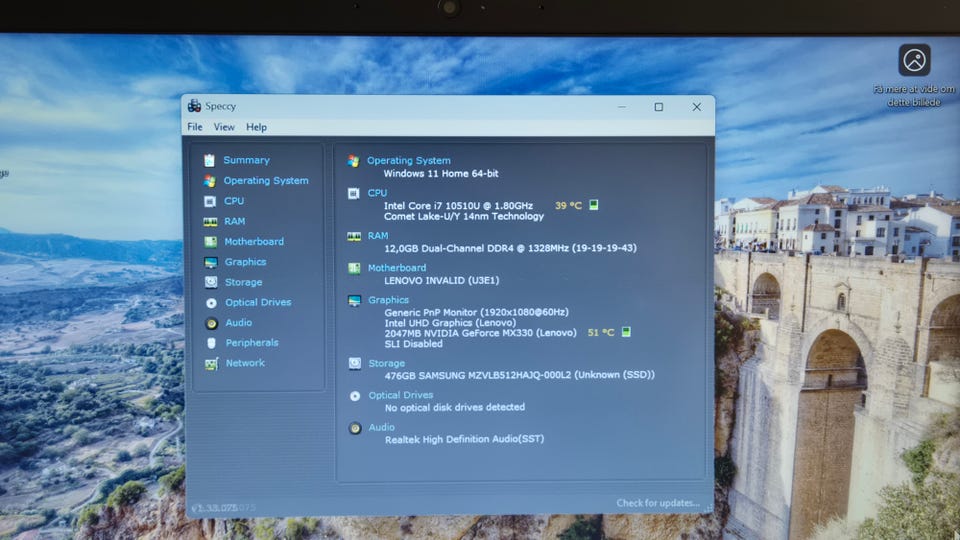960x540 pixels.
Task: Go to Storage section in sidebar
Action: pos(244,282)
